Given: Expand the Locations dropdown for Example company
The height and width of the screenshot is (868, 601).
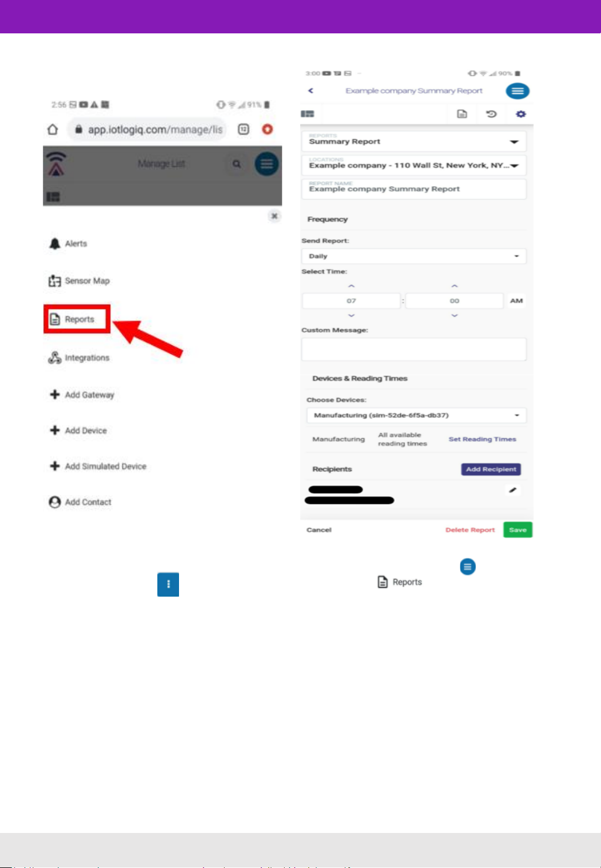Looking at the screenshot, I should 414,165.
